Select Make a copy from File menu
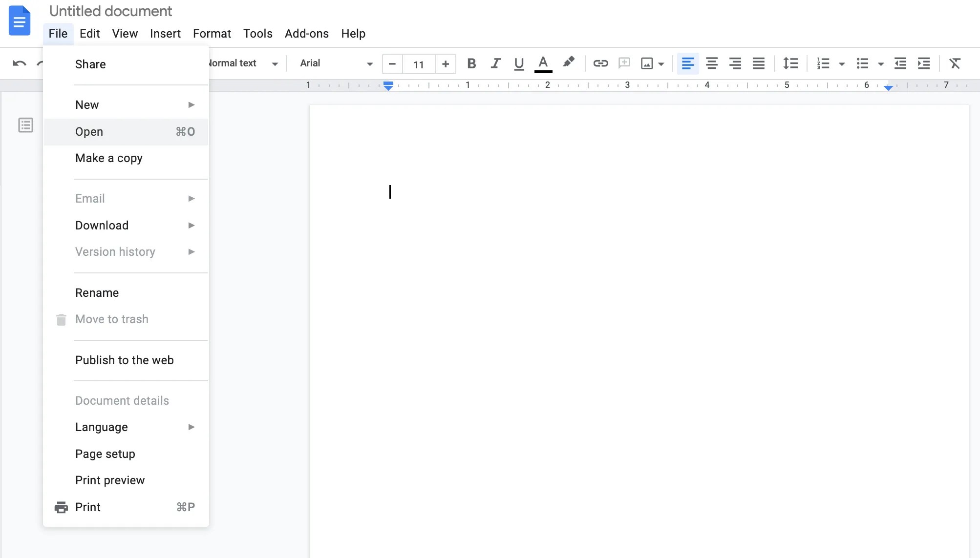 pos(109,158)
